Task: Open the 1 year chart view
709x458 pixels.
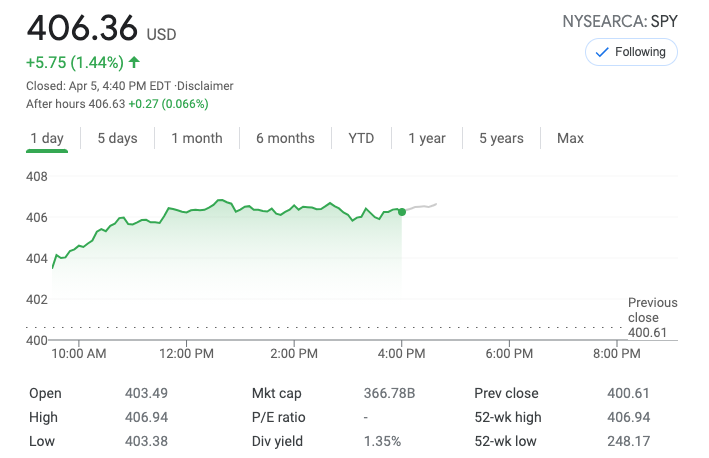Action: click(x=427, y=138)
